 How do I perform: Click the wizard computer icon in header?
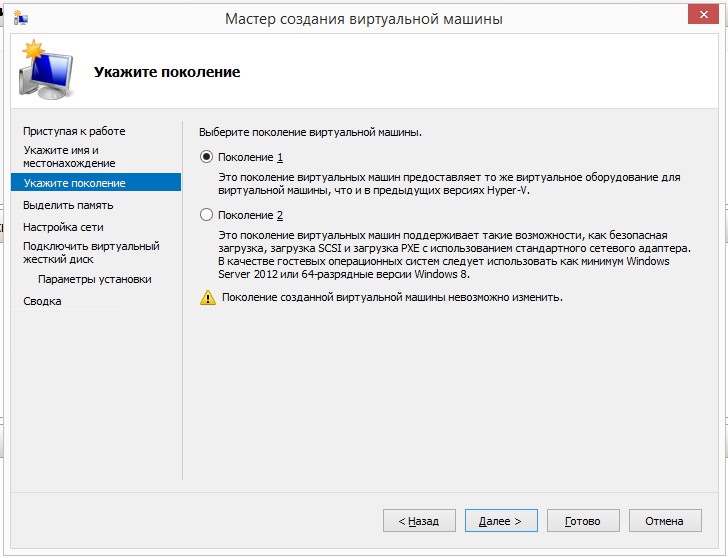46,70
